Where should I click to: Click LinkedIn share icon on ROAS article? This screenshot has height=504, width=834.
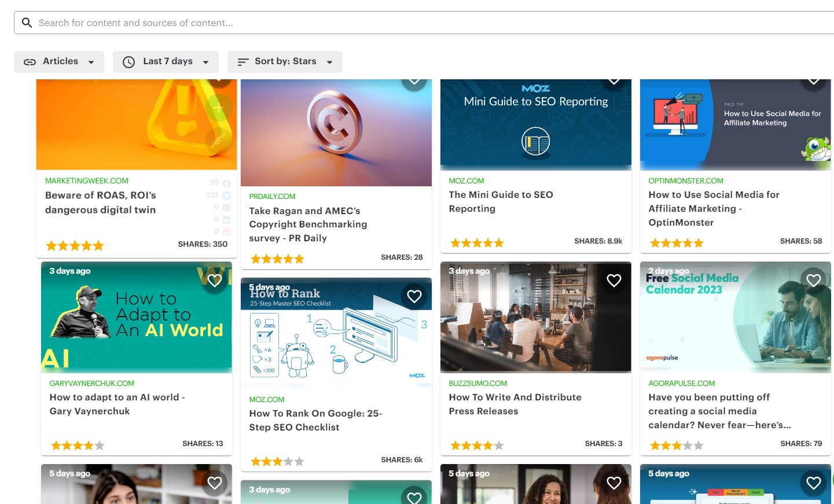point(226,220)
